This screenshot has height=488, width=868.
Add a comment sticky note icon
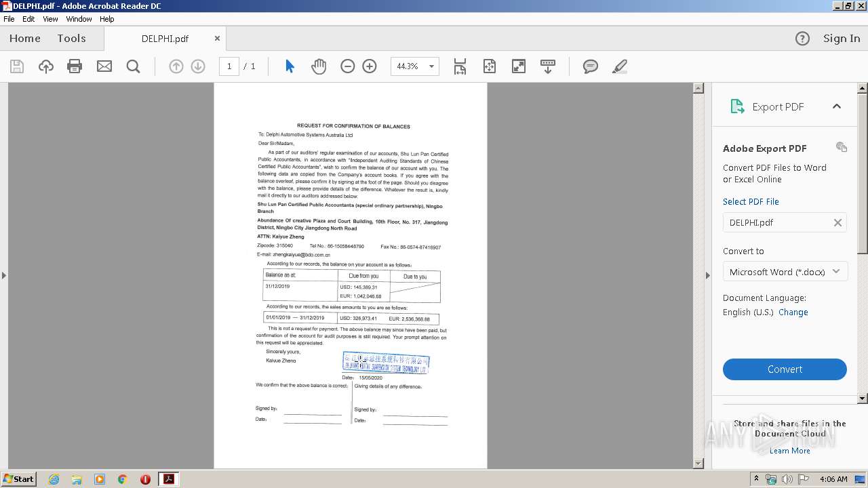coord(591,66)
